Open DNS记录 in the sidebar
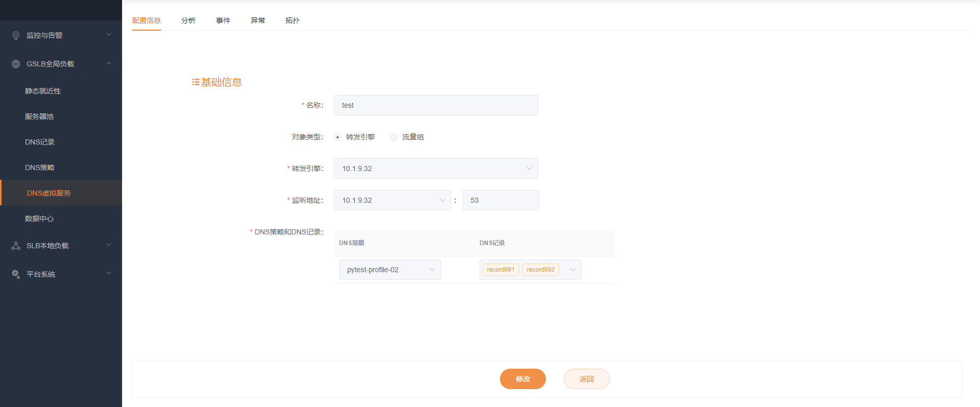This screenshot has width=980, height=407. point(61,142)
